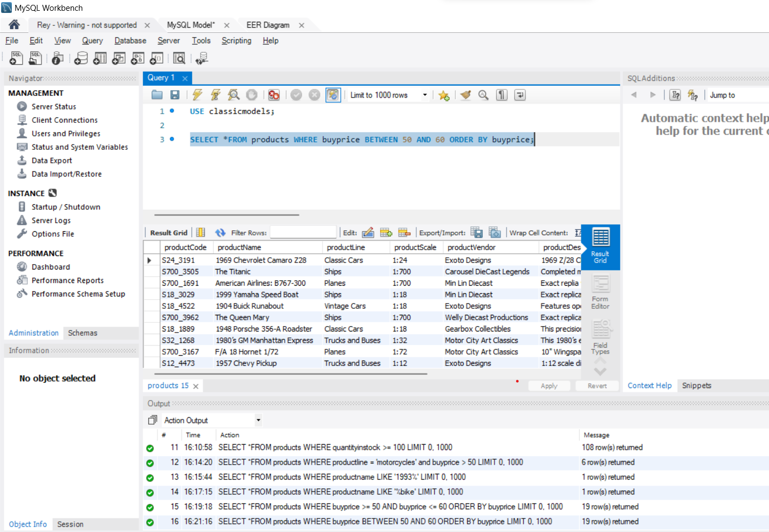Screen dimensions: 769x532
Task: Open the home screen tab icon
Action: pos(14,25)
